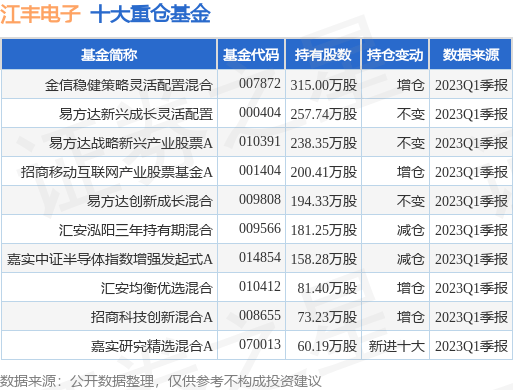Click the 315.00万股 holdings cell
The width and height of the screenshot is (513, 390).
(324, 85)
